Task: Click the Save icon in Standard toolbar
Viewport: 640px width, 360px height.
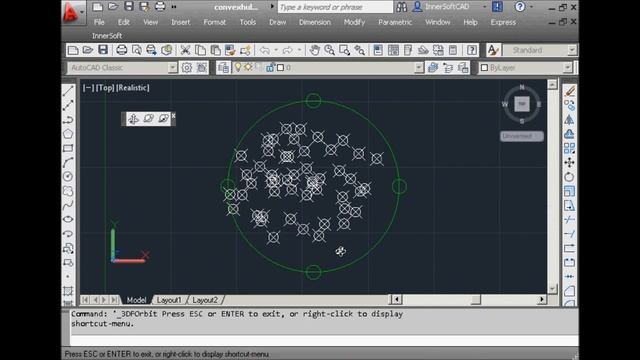Action: pyautogui.click(x=103, y=50)
